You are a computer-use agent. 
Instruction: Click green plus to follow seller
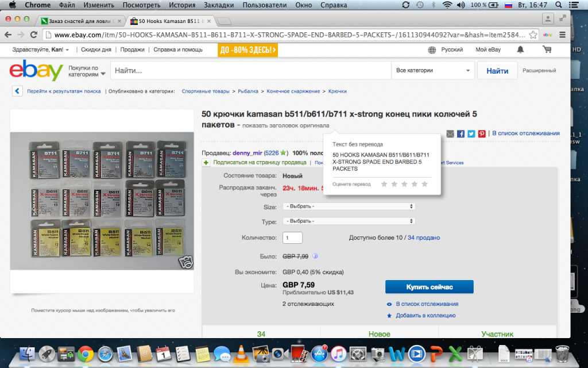click(206, 163)
